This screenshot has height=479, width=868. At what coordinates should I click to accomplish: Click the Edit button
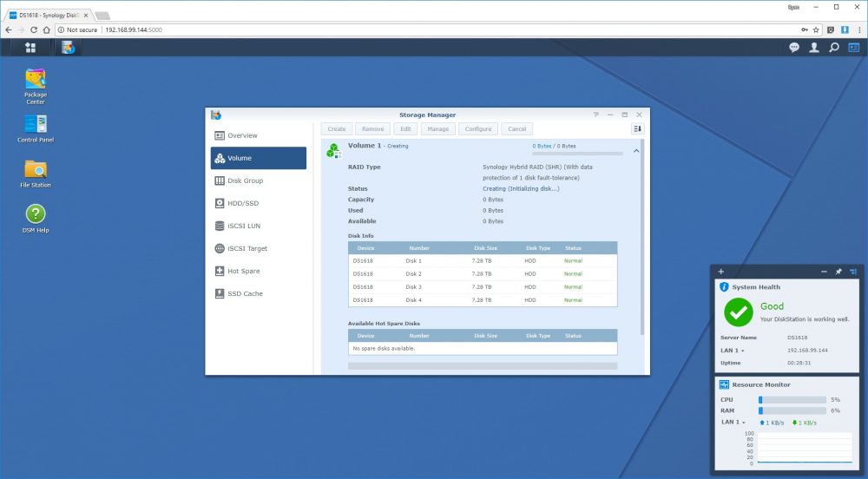(405, 129)
